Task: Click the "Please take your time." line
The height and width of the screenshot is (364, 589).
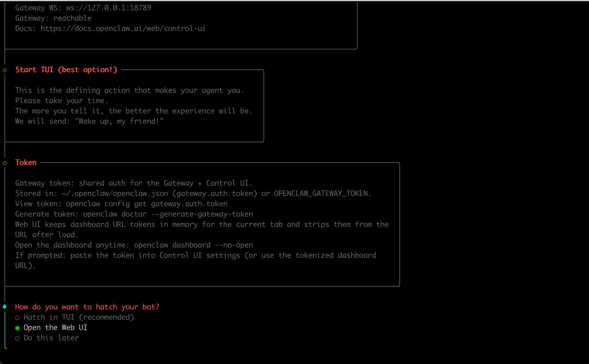Action: pos(62,101)
